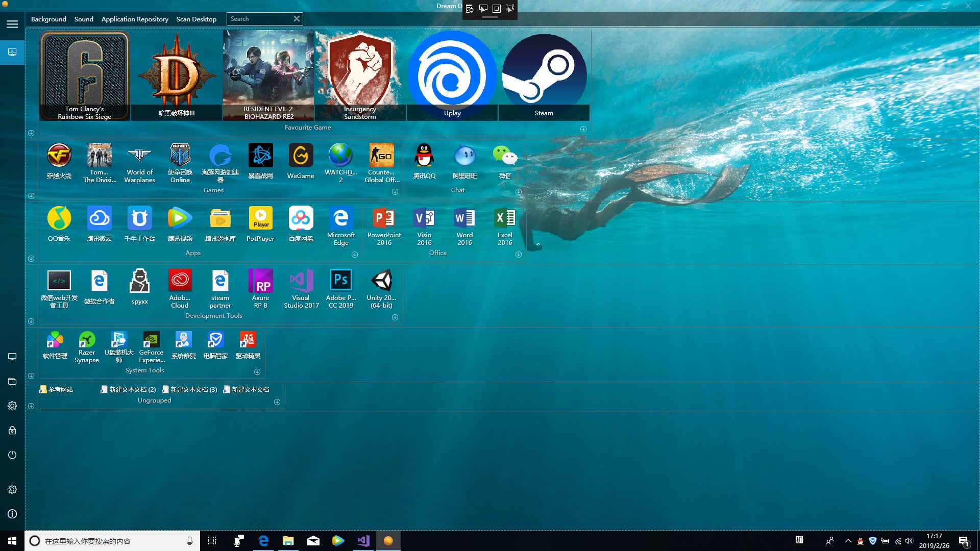Open Word 2016
This screenshot has width=980, height=551.
(x=464, y=226)
